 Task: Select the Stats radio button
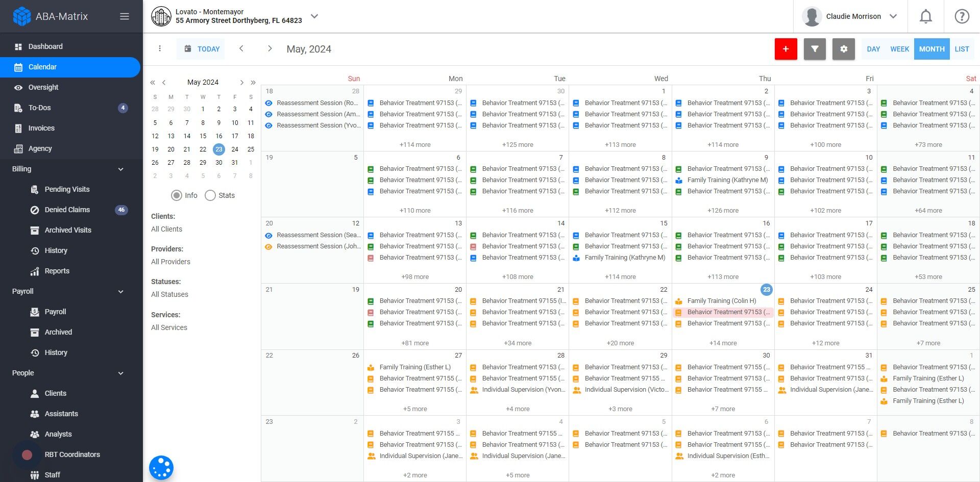coord(210,195)
